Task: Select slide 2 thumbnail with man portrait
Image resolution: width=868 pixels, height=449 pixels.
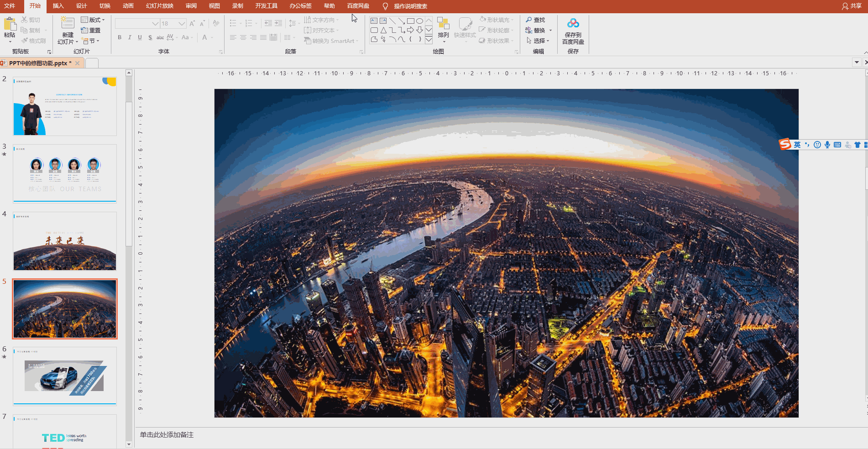Action: coord(65,106)
